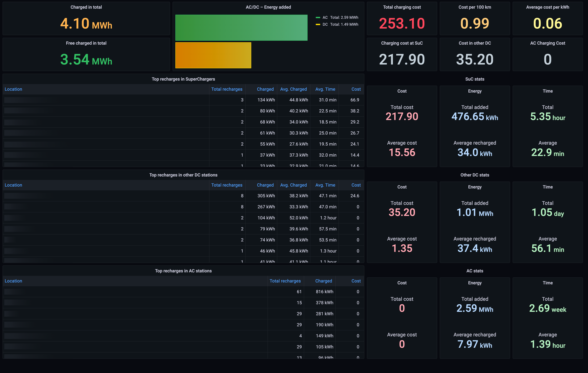588x373 pixels.
Task: Collapse the 'Other DC stats' row header
Action: click(474, 175)
